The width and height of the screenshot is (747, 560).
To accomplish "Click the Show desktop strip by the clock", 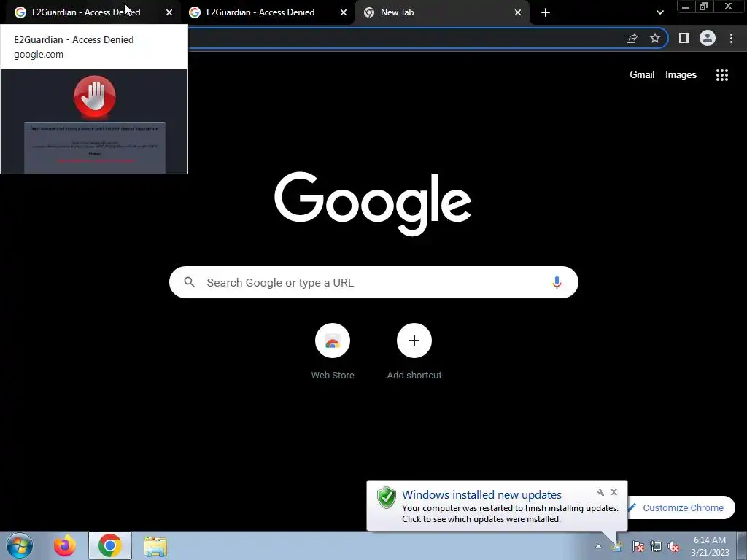I will (x=742, y=545).
